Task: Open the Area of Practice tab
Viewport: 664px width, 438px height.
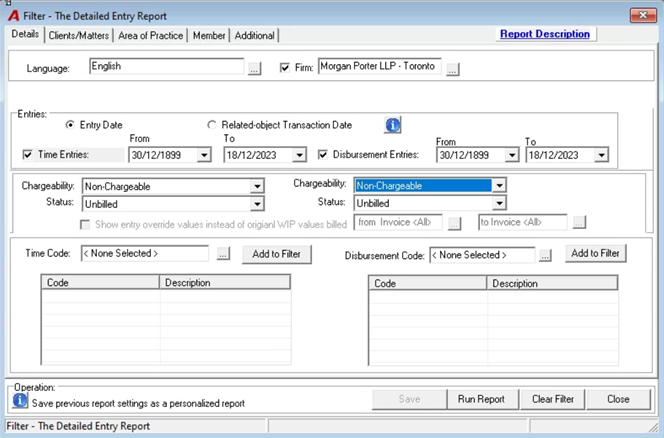Action: click(151, 36)
